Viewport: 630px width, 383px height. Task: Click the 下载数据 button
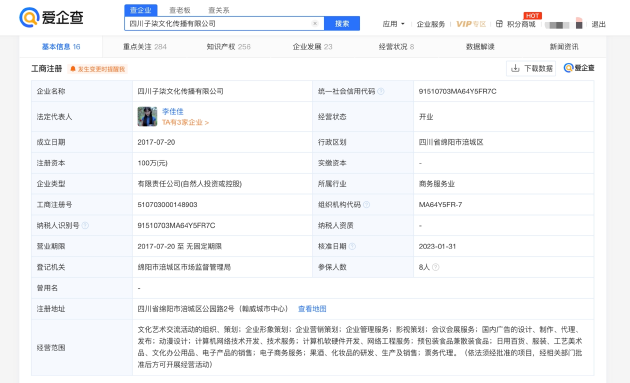(531, 68)
